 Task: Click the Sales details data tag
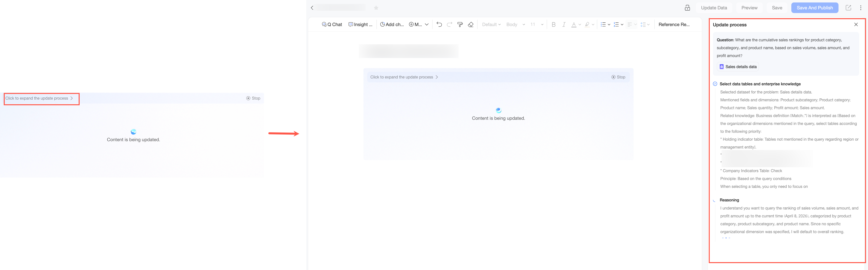pos(738,67)
